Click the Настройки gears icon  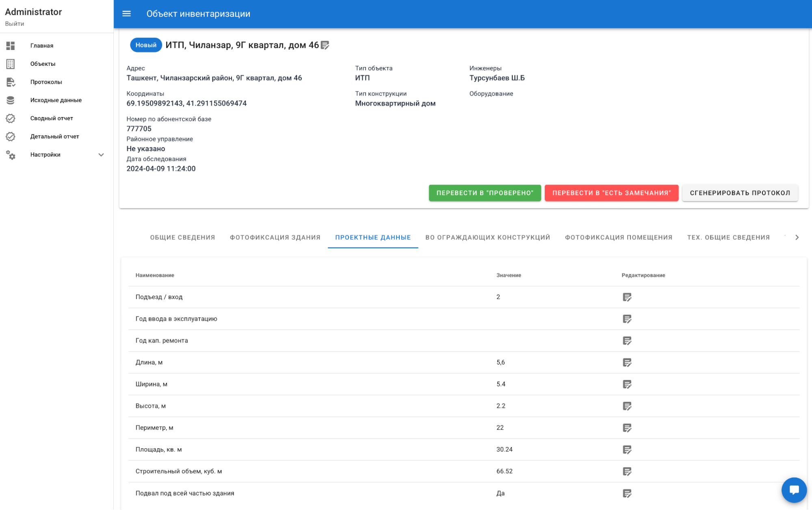(x=11, y=155)
